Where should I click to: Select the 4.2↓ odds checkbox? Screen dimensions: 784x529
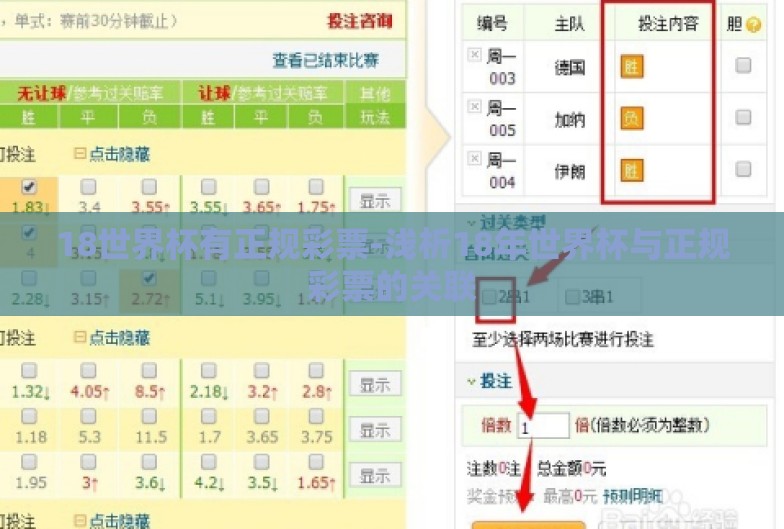(x=208, y=462)
